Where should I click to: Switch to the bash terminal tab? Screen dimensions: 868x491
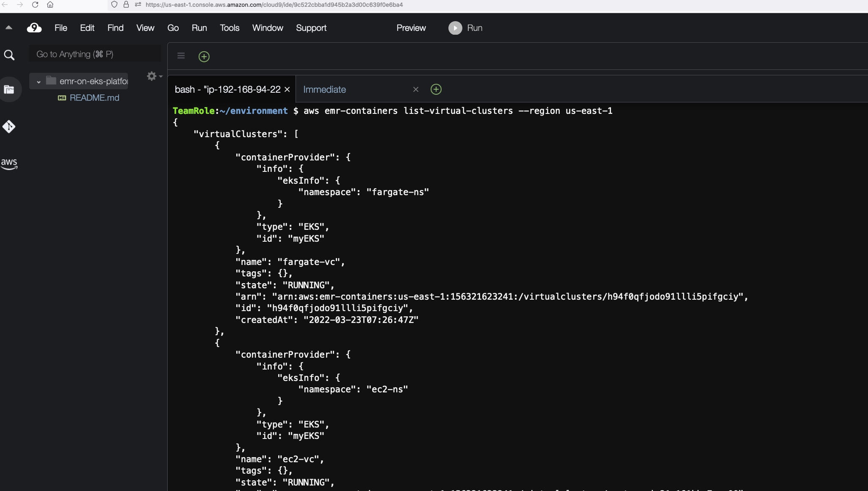pyautogui.click(x=228, y=89)
